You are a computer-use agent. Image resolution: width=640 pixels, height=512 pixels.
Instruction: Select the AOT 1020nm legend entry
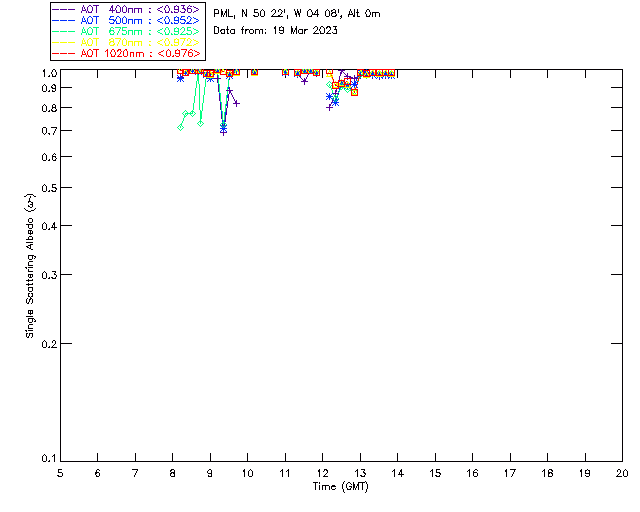[x=126, y=53]
